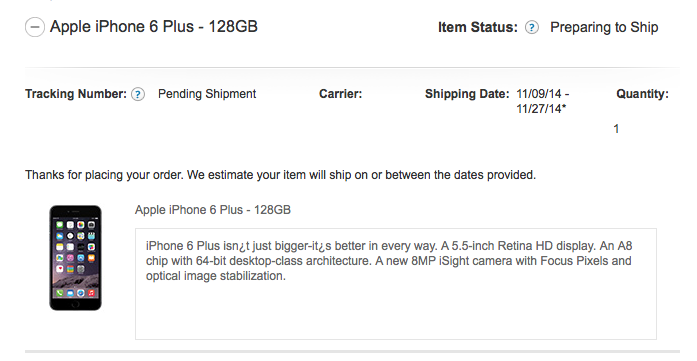Collapse the Apple iPhone 6 Plus section
The height and width of the screenshot is (361, 697).
(35, 27)
